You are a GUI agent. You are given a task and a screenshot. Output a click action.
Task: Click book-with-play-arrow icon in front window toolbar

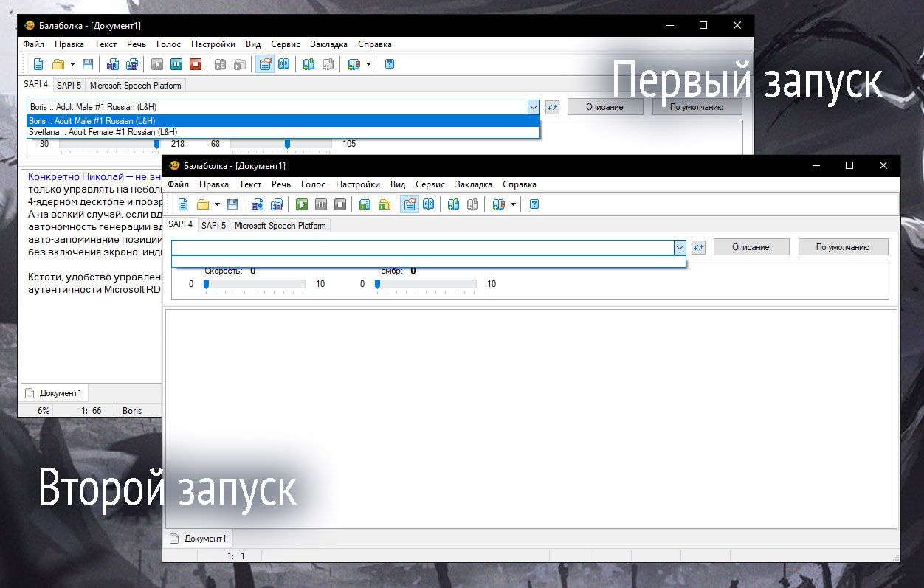(365, 204)
